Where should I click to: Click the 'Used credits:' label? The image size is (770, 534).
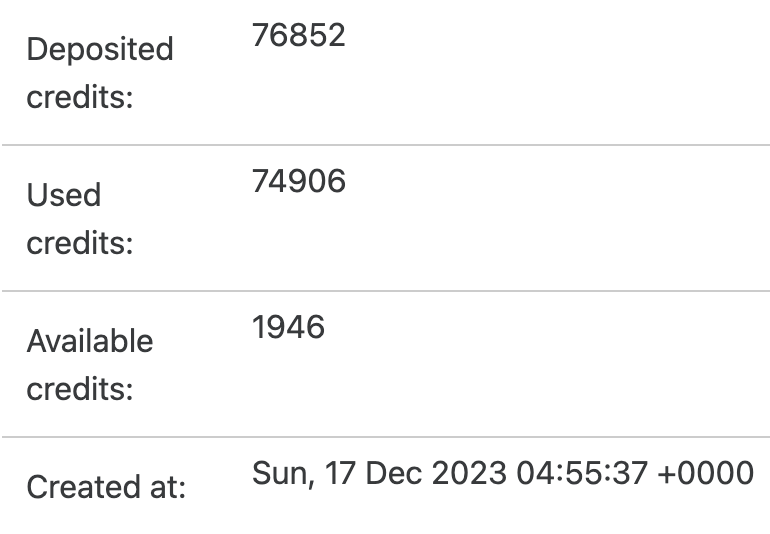80,219
